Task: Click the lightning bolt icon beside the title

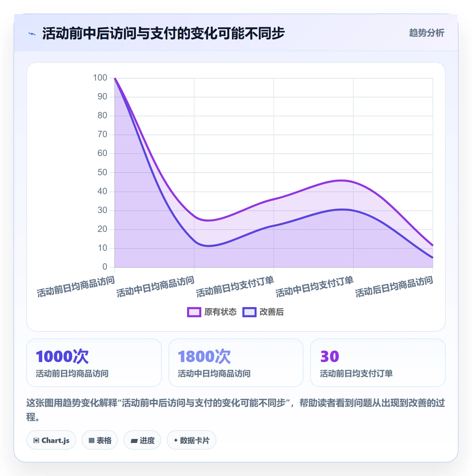Action: click(x=32, y=34)
